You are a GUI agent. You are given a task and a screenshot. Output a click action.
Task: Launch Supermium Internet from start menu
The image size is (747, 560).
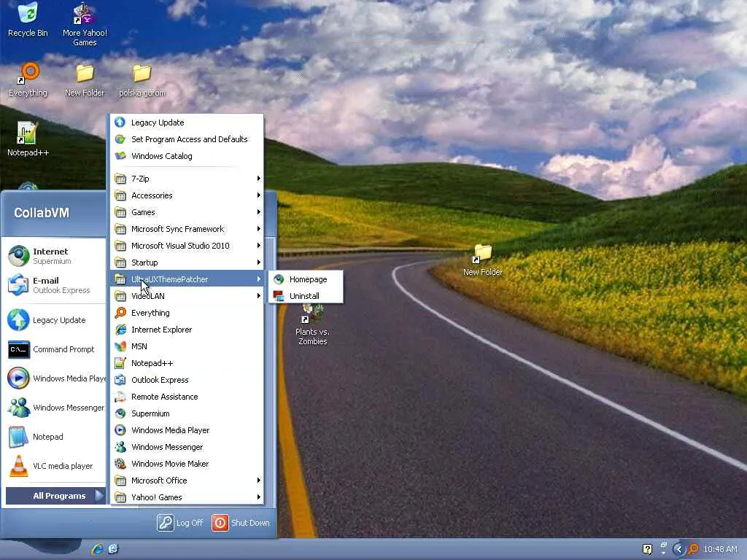54,256
